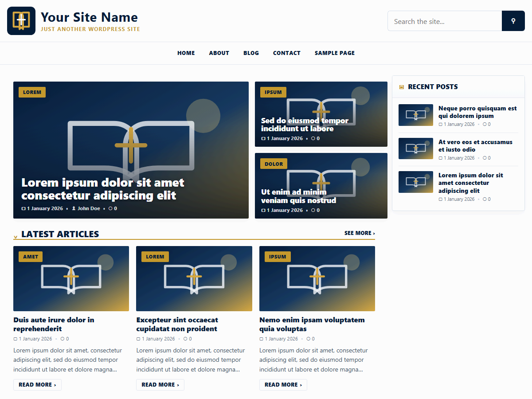Viewport: 532px width, 399px height.
Task: Open recent post At vero eos et accusamus
Action: coord(475,146)
